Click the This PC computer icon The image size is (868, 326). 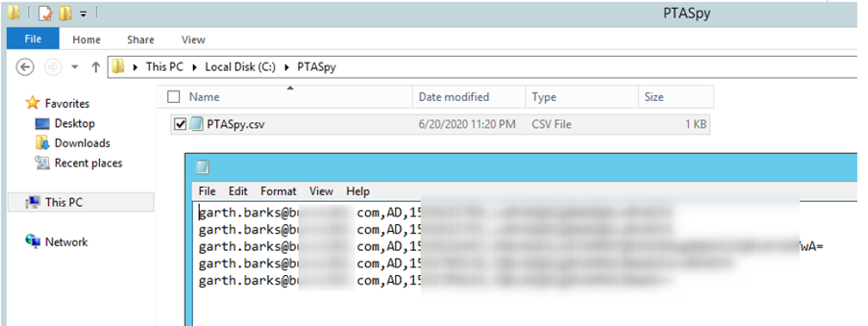point(34,203)
